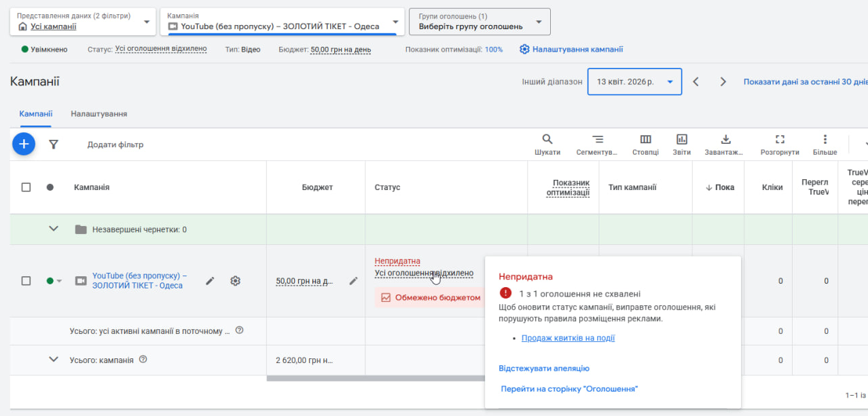Toggle the select-all campaigns header checkbox
The width and height of the screenshot is (868, 416).
click(x=26, y=187)
